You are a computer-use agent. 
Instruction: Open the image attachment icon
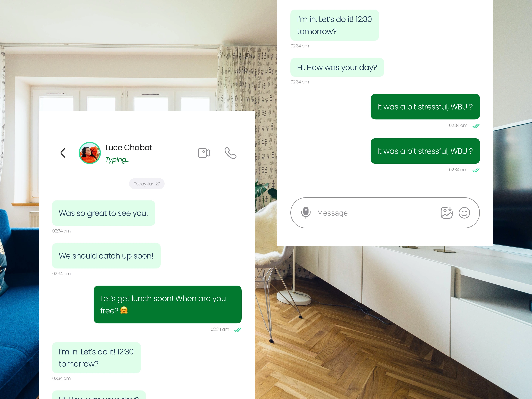point(446,213)
